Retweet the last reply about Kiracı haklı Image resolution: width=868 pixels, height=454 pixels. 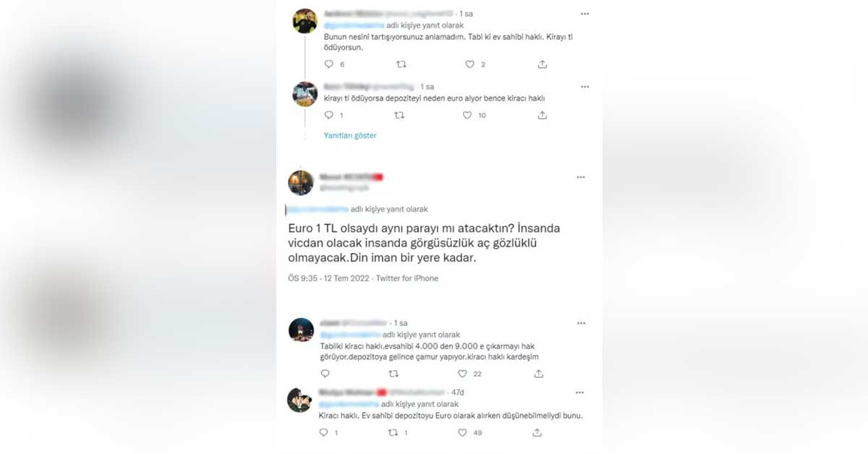393,432
